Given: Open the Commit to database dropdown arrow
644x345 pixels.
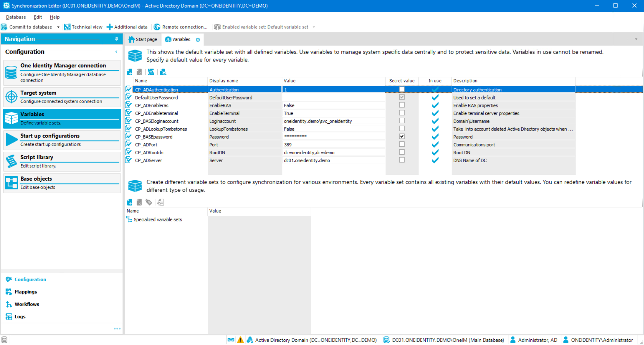Looking at the screenshot, I should (58, 27).
